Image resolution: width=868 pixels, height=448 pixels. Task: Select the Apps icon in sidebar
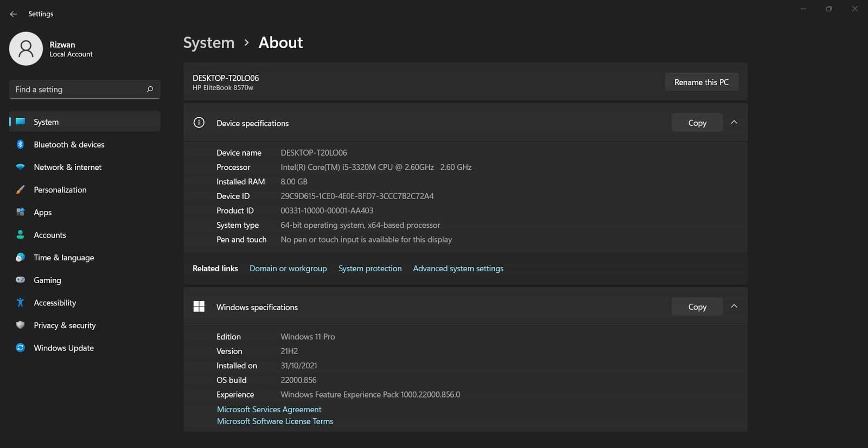(x=20, y=212)
